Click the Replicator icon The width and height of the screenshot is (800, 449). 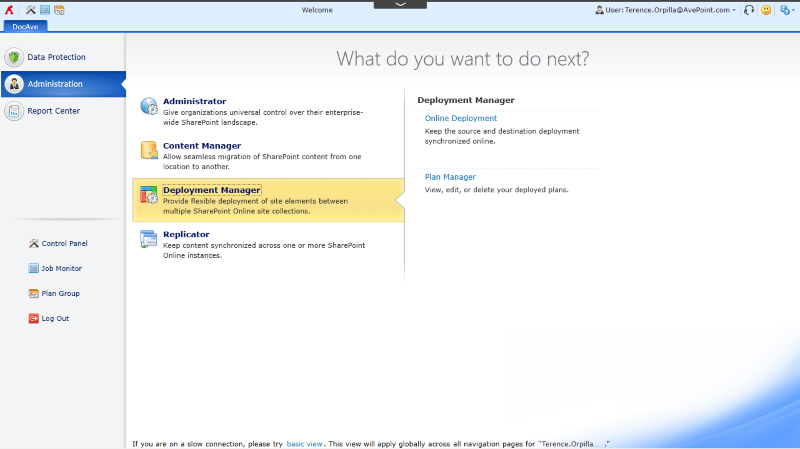tap(149, 239)
